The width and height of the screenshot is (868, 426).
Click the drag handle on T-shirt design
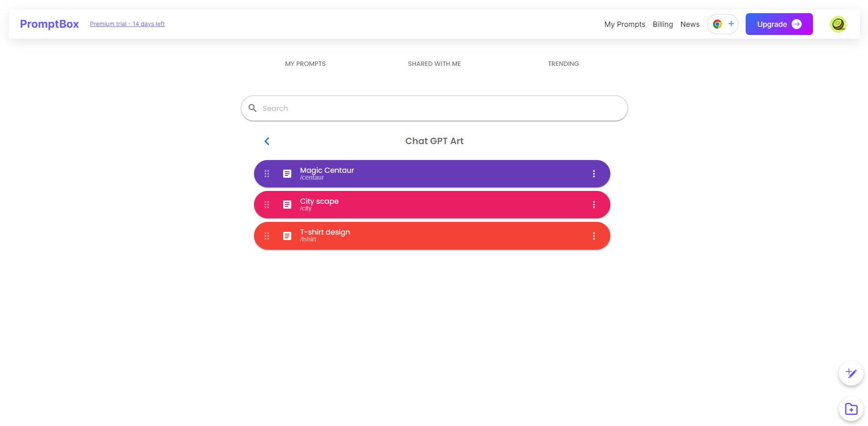tap(267, 236)
